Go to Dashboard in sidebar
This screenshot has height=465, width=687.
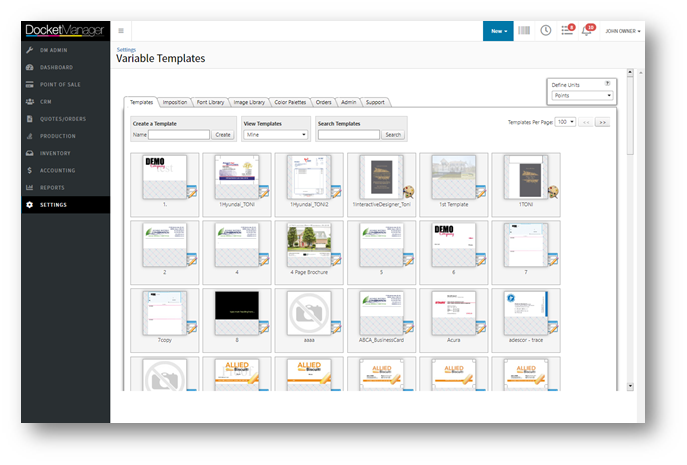click(66, 67)
